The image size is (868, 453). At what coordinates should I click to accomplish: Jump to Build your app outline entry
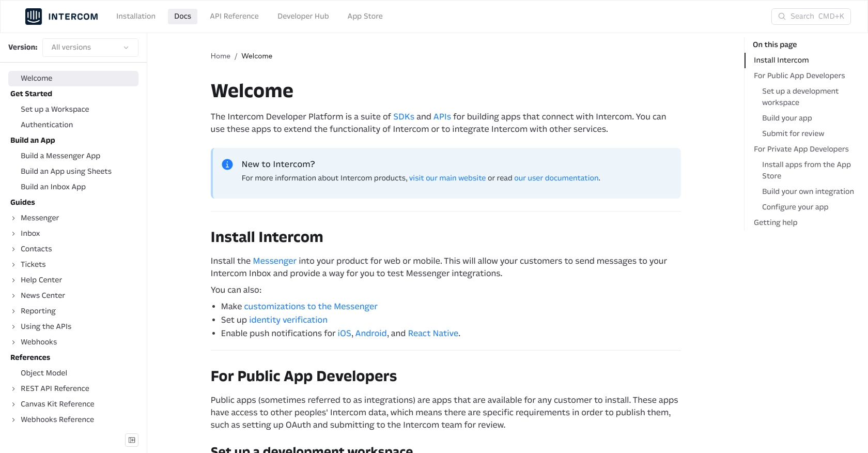click(x=787, y=118)
